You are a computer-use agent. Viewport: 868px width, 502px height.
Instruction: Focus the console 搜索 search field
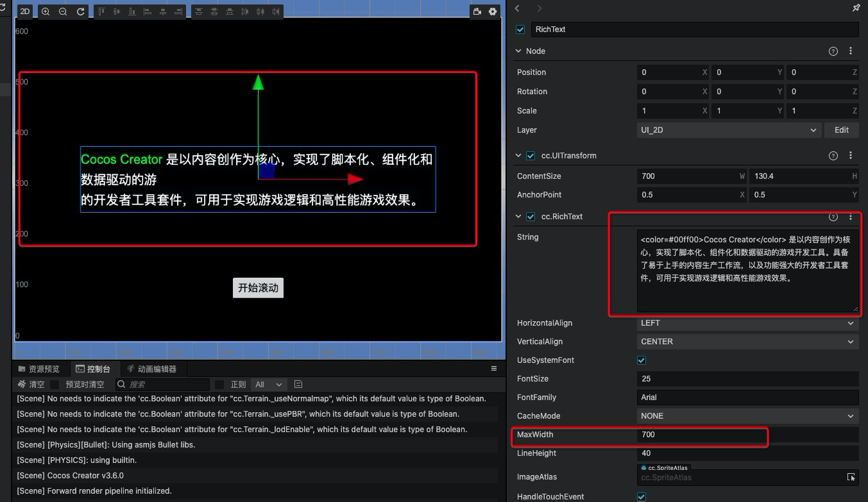click(x=163, y=385)
